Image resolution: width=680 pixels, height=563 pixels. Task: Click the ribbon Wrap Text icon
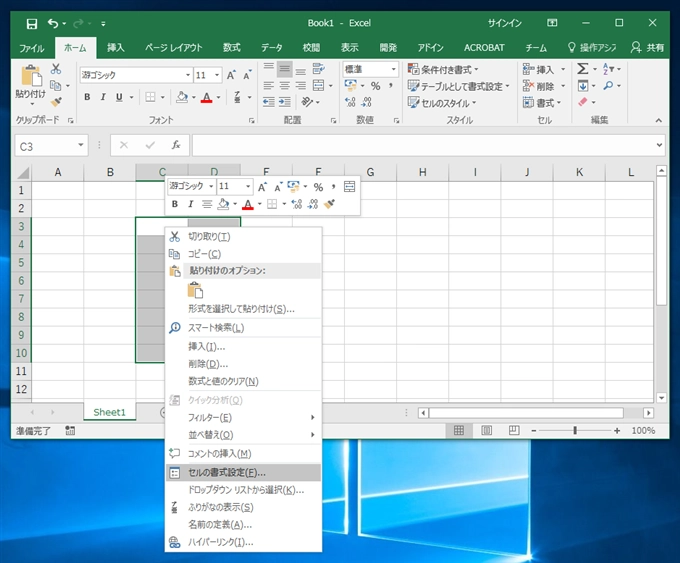pyautogui.click(x=319, y=69)
